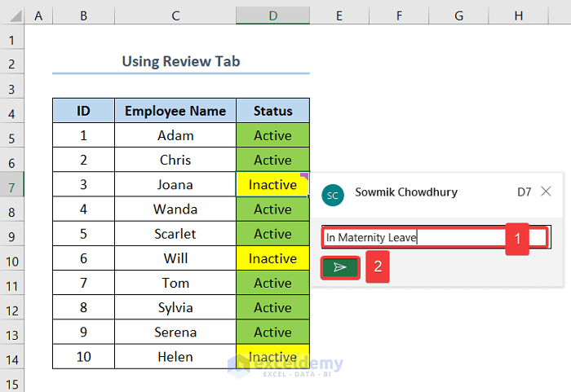Click the Sowmik Chowdhury author name
The image size is (571, 392).
point(406,192)
